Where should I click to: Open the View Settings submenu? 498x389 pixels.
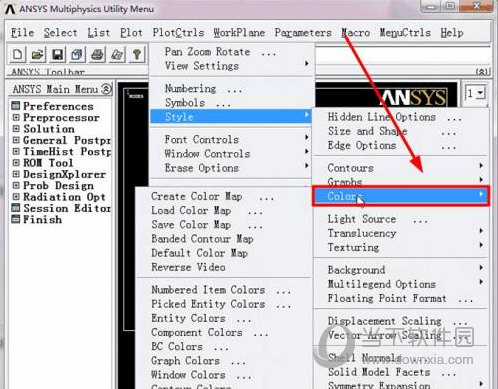point(231,66)
